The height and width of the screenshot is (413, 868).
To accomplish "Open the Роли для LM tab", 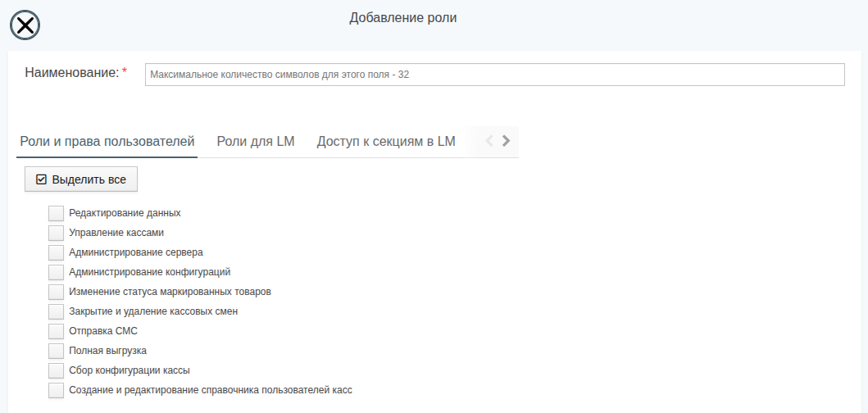I will pyautogui.click(x=256, y=141).
